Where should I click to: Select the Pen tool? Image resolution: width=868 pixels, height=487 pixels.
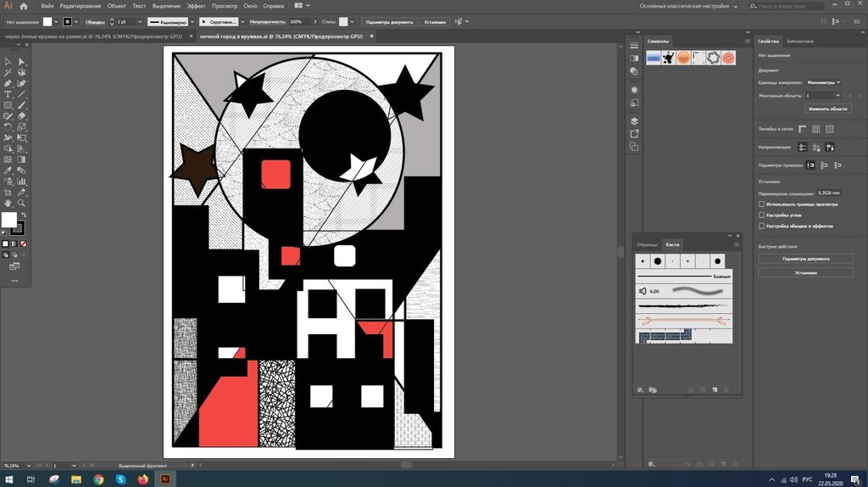click(8, 83)
